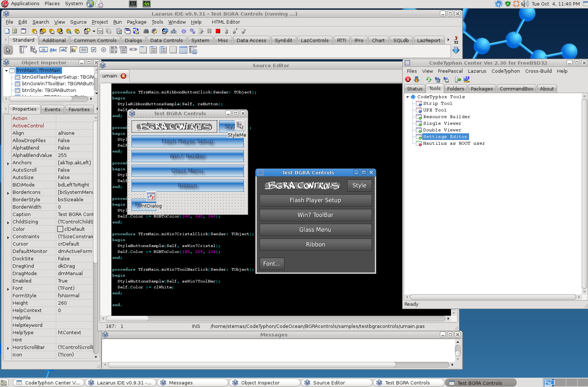The height and width of the screenshot is (387, 588).
Task: Click the Caption property value field
Action: tap(75, 215)
